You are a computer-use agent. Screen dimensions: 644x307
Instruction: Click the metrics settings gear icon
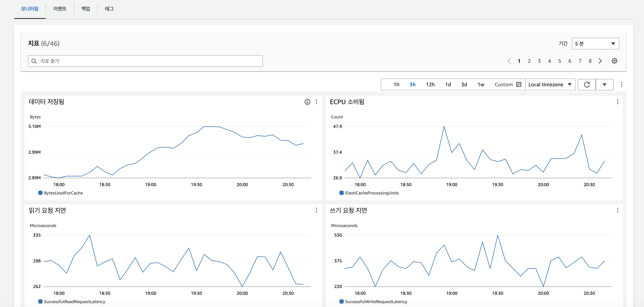614,61
